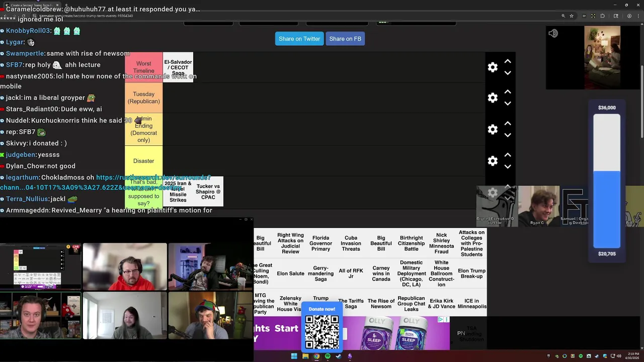Image resolution: width=644 pixels, height=362 pixels.
Task: Open Spotify from taskbar
Action: point(328,356)
